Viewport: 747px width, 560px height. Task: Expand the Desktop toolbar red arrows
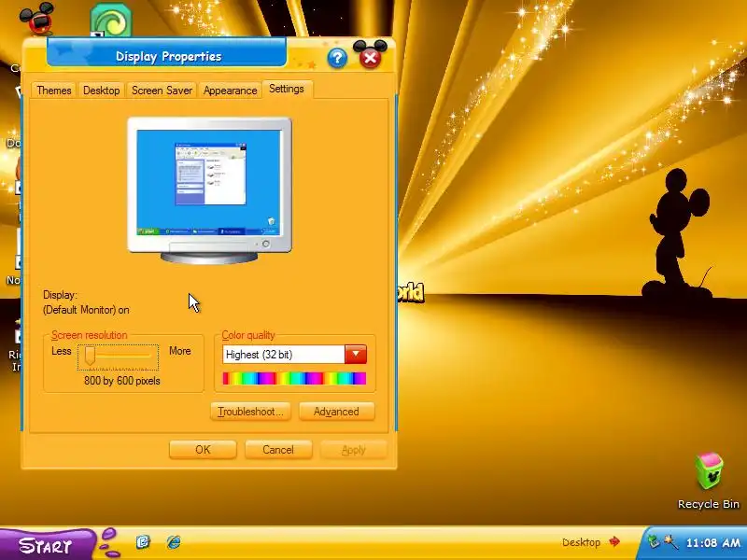(614, 541)
